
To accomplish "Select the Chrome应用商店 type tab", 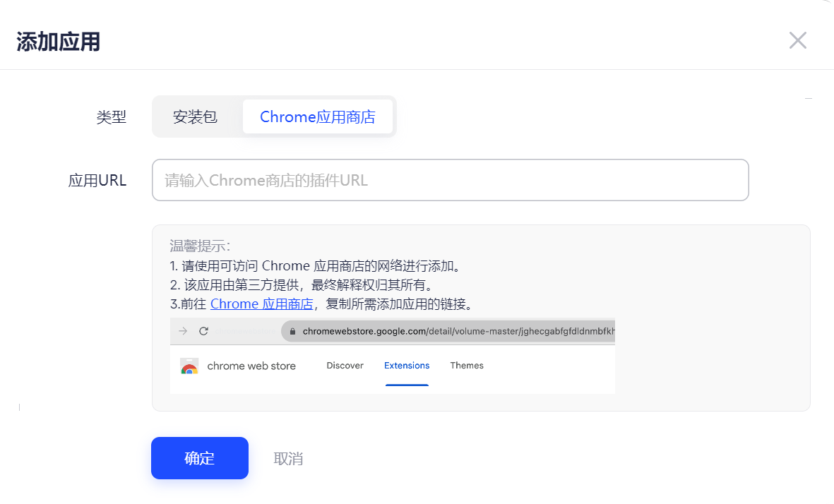I will pyautogui.click(x=318, y=116).
